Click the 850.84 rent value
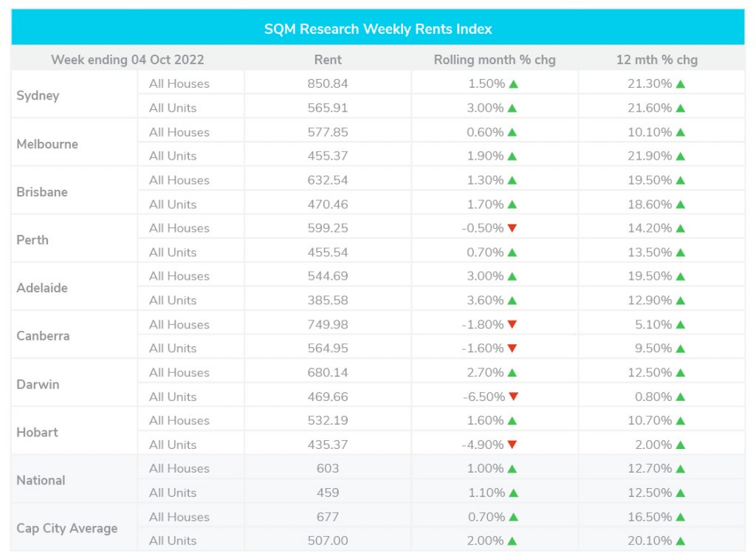This screenshot has width=756, height=559. [x=328, y=83]
